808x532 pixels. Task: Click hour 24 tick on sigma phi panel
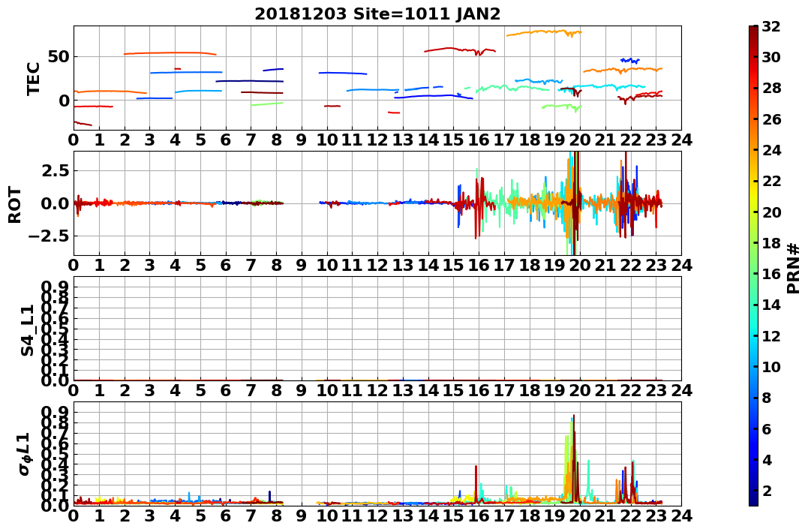click(681, 516)
